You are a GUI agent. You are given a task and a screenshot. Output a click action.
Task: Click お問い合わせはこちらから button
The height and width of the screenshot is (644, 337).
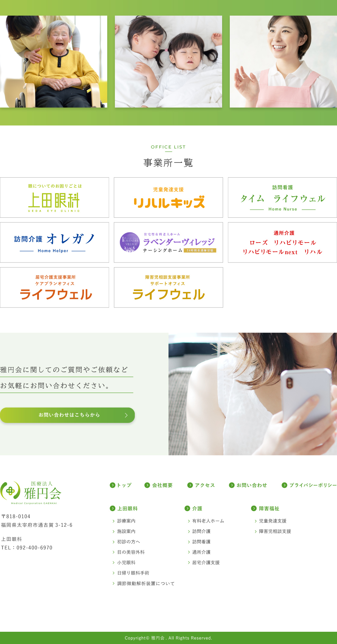pyautogui.click(x=67, y=415)
